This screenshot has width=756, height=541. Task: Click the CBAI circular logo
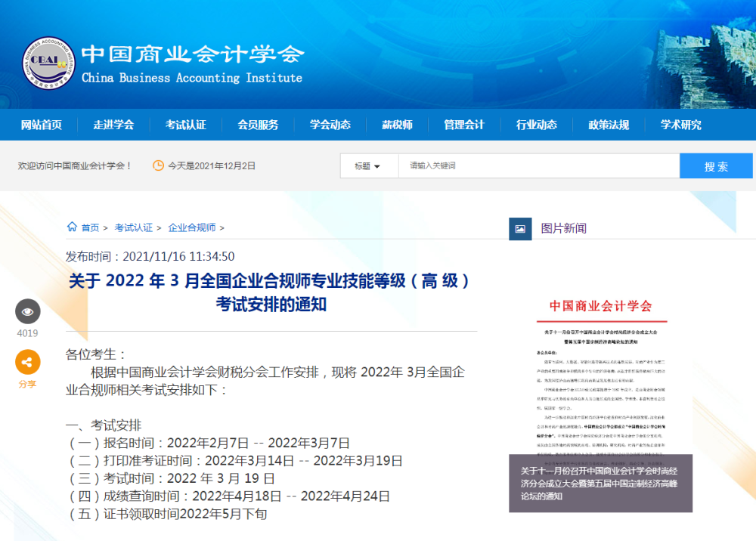[x=48, y=63]
